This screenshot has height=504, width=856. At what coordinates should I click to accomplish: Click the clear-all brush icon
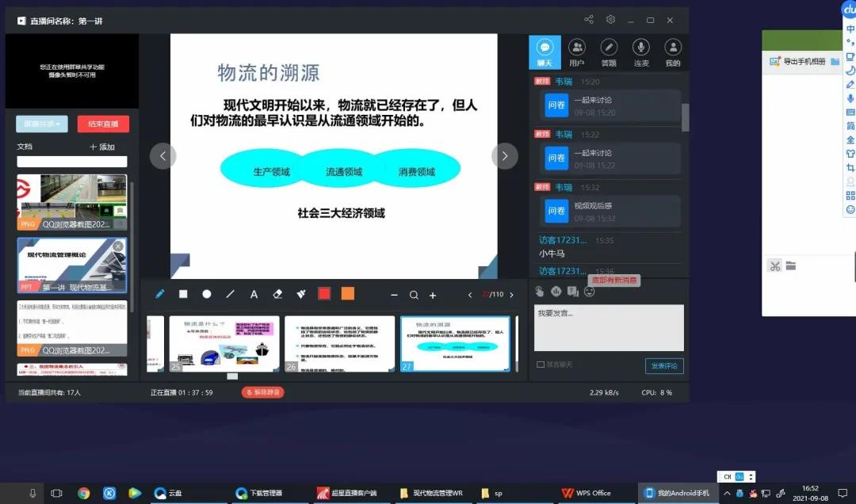pyautogui.click(x=301, y=294)
